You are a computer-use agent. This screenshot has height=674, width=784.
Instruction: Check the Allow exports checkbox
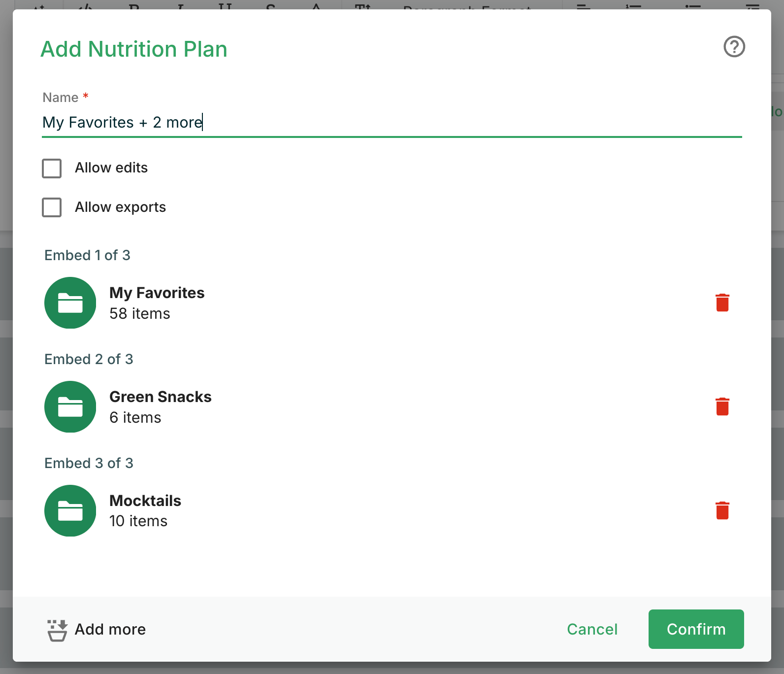52,207
